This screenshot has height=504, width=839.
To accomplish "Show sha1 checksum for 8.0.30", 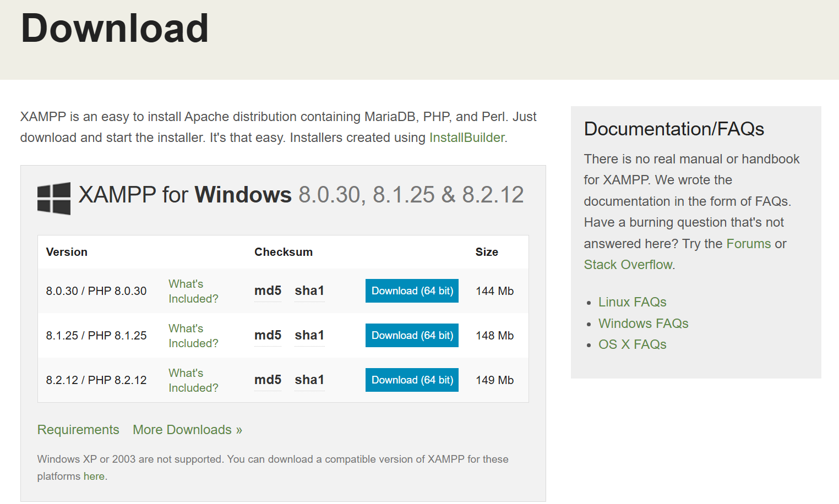I will (309, 291).
